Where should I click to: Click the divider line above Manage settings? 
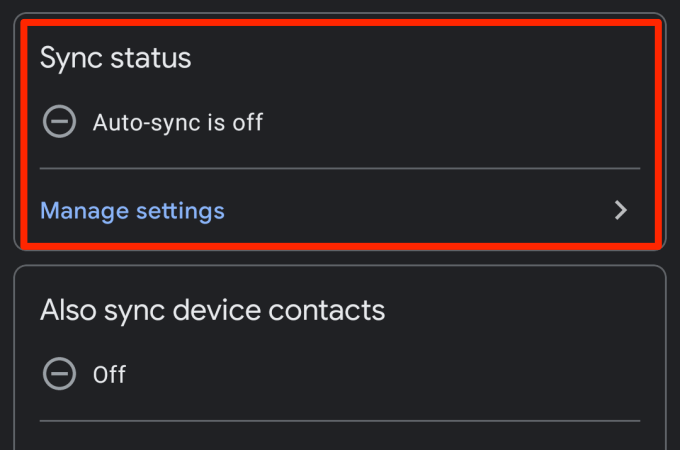click(x=340, y=168)
